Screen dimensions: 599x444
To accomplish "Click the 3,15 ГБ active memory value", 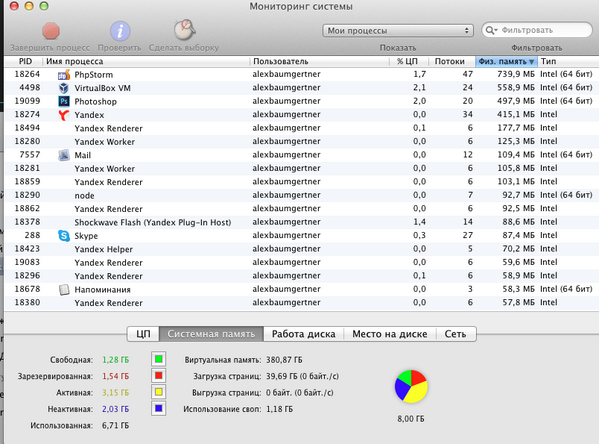I will click(x=115, y=393).
